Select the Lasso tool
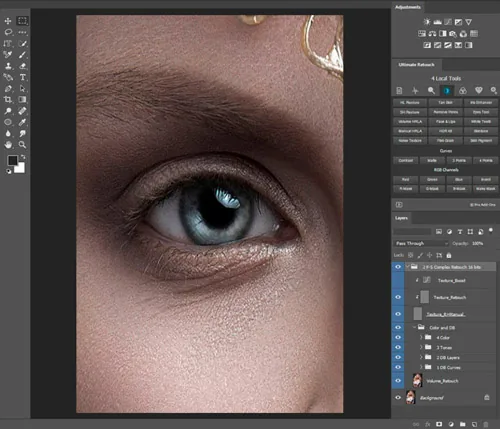This screenshot has height=429, width=500. coord(8,32)
